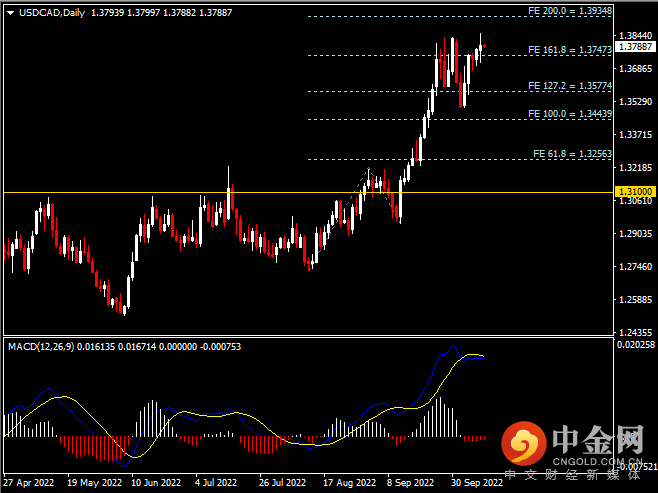
Task: Select the orange 1.31000 price level tag
Action: click(634, 191)
